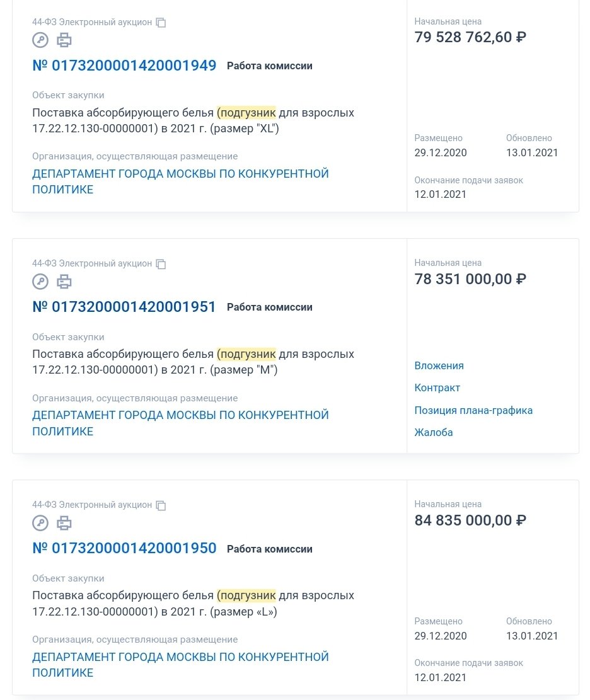Click copy icon next to second Электронный аукцион label
The height and width of the screenshot is (700, 590).
tap(161, 264)
